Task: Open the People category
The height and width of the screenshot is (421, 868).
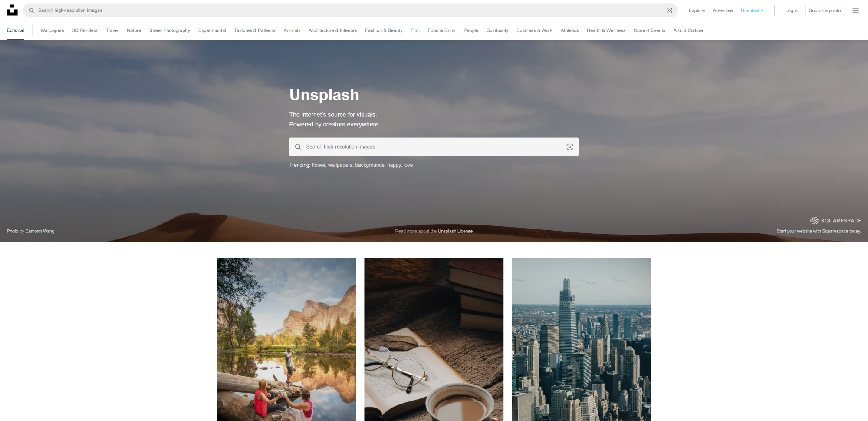Action: coord(471,30)
